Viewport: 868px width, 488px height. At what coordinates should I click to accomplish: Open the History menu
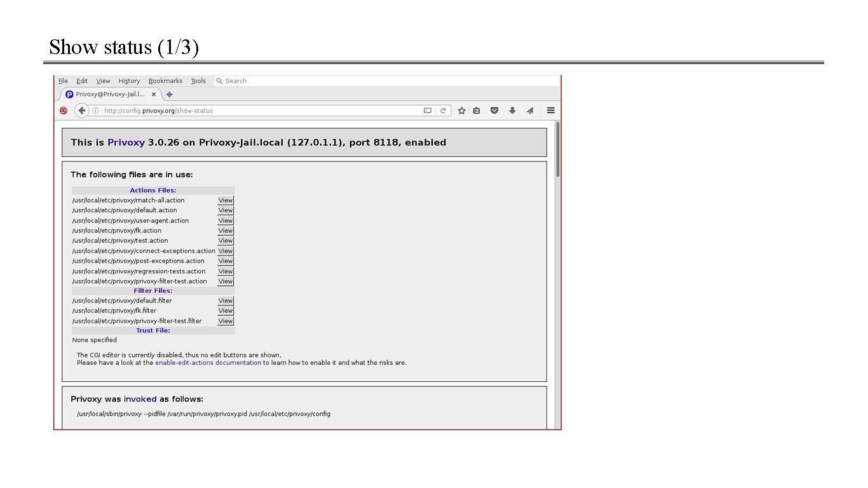click(129, 81)
